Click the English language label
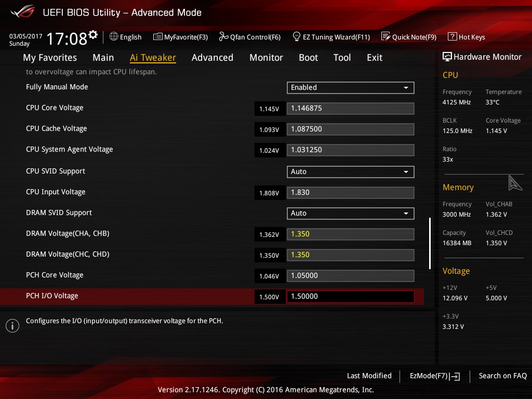The image size is (532, 399). (130, 37)
